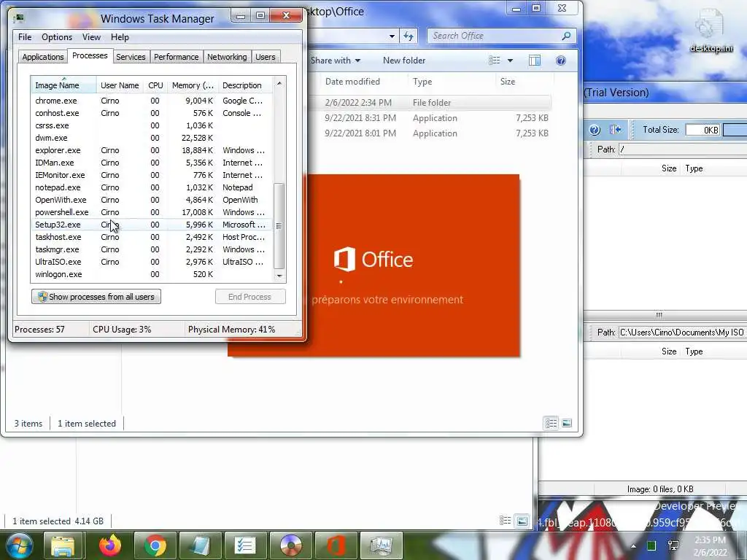
Task: Select the IDMan.exe process
Action: [152, 163]
